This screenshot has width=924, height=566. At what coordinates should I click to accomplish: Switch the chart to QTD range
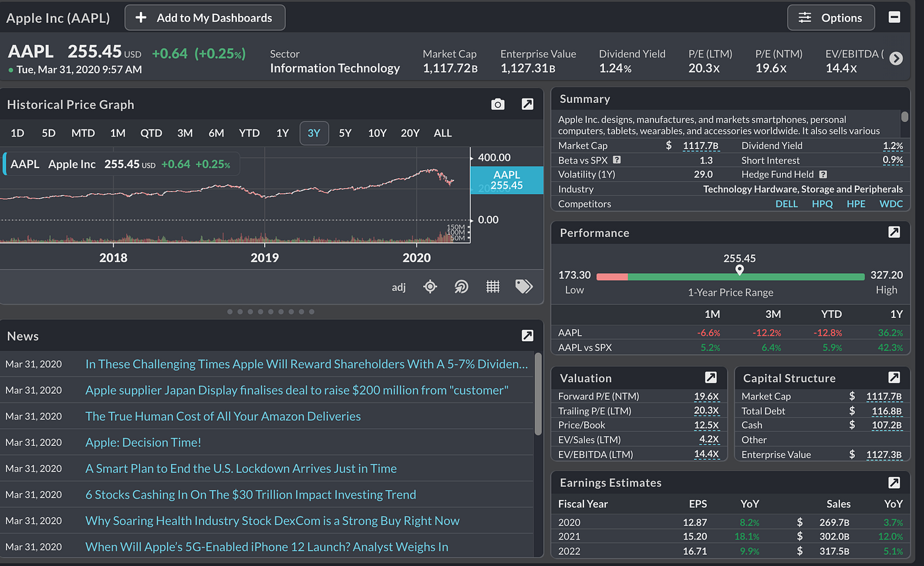pos(151,133)
